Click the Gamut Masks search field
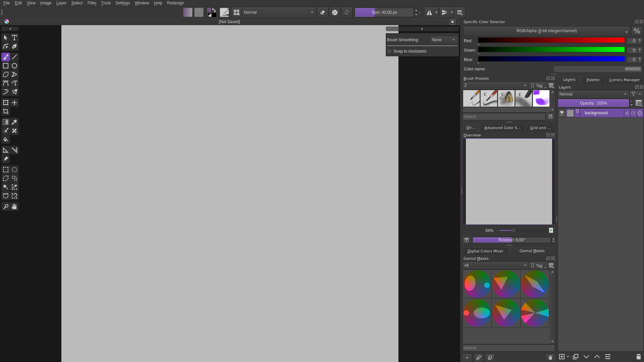 (x=508, y=348)
